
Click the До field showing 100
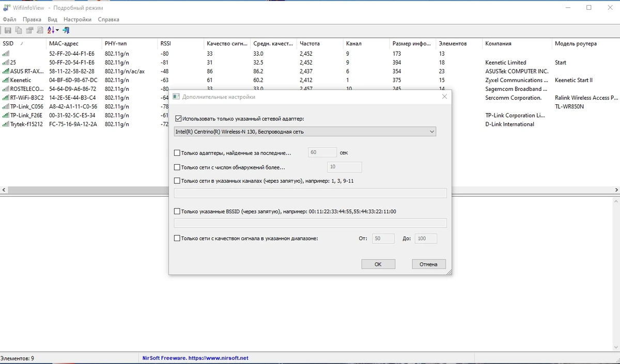point(426,239)
